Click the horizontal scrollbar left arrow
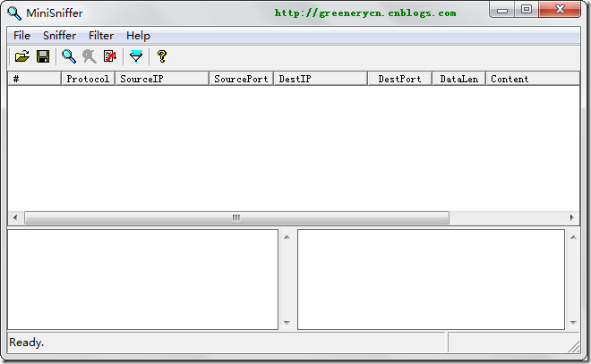 click(15, 217)
